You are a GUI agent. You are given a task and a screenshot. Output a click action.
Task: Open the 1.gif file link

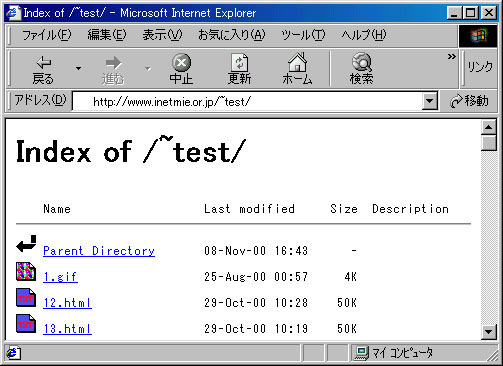[x=60, y=277]
